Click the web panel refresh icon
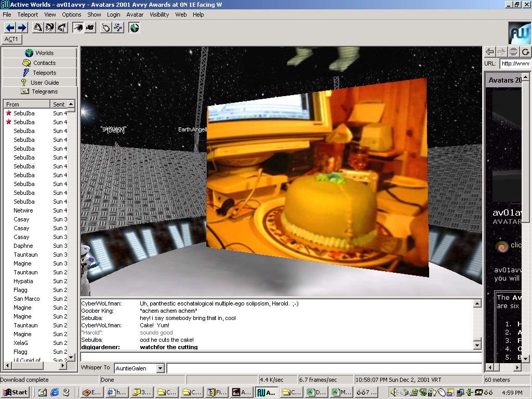532x399 pixels. click(x=525, y=51)
